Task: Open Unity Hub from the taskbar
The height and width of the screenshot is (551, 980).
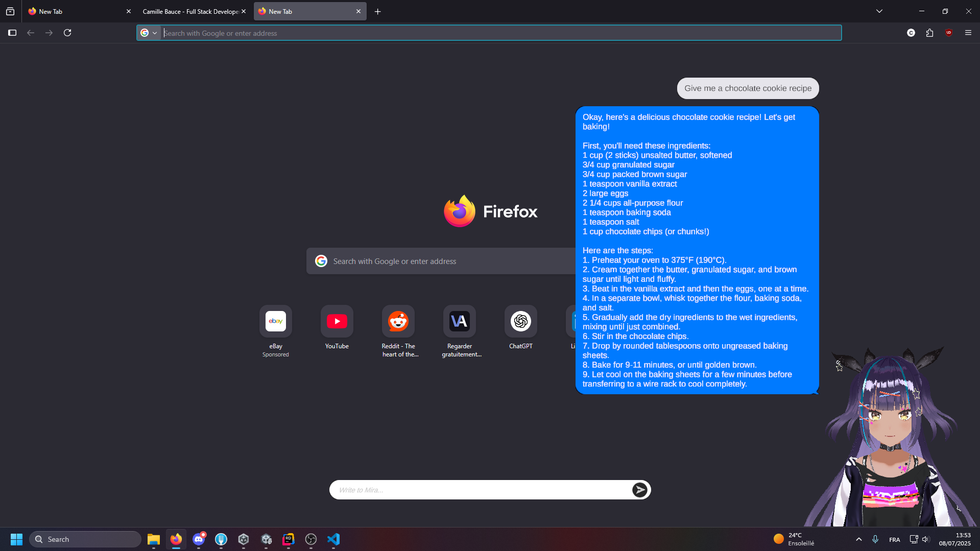Action: pos(244,539)
